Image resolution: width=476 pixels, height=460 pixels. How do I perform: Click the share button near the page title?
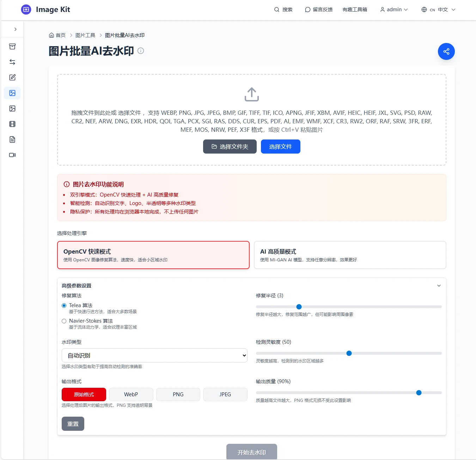click(x=446, y=51)
